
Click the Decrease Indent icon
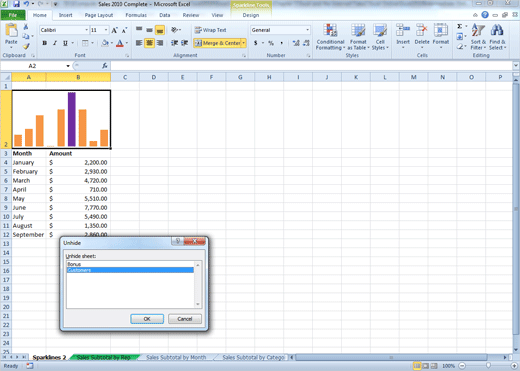pyautogui.click(x=174, y=43)
